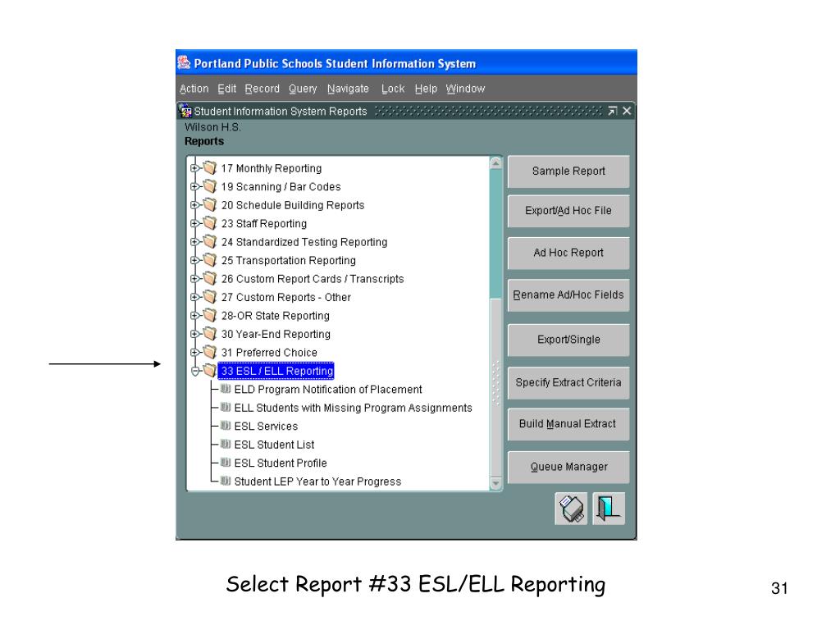Click the report icon beside ELD Program Notification of Placement

(226, 389)
